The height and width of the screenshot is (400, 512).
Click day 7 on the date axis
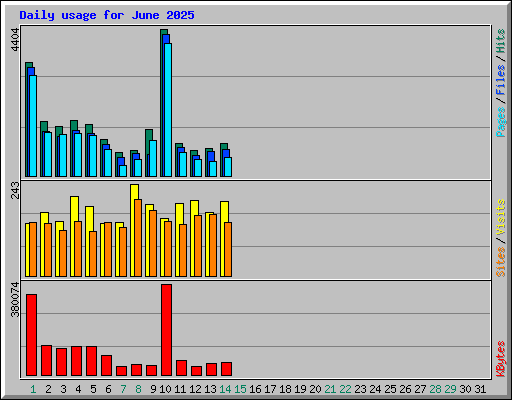(x=123, y=389)
